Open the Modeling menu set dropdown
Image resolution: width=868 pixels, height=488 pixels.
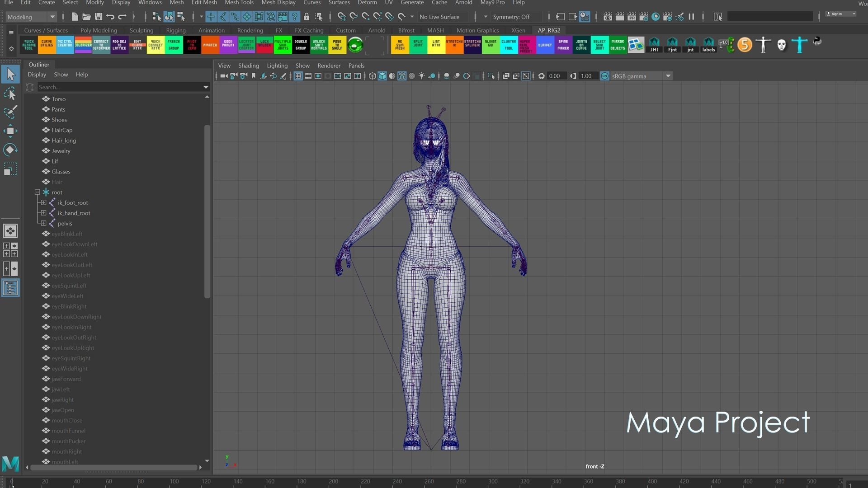(x=31, y=17)
